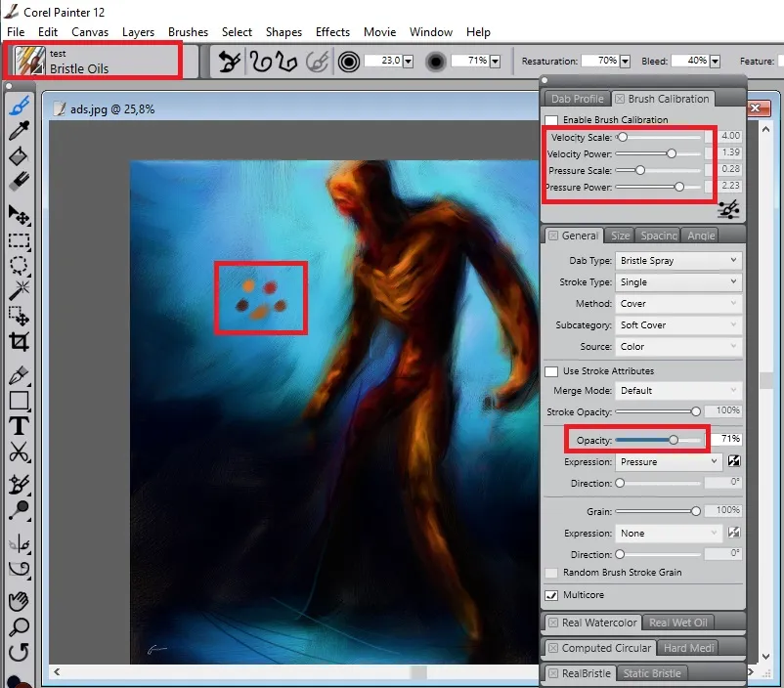Viewport: 784px width, 688px height.
Task: Select the Cloner tool
Action: (x=19, y=484)
